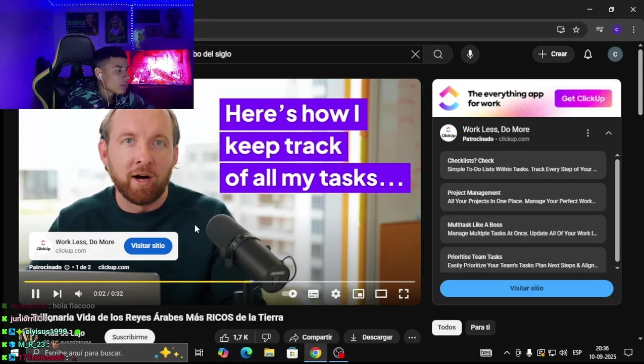Click the Compartir share button
This screenshot has width=644, height=364.
tap(311, 337)
